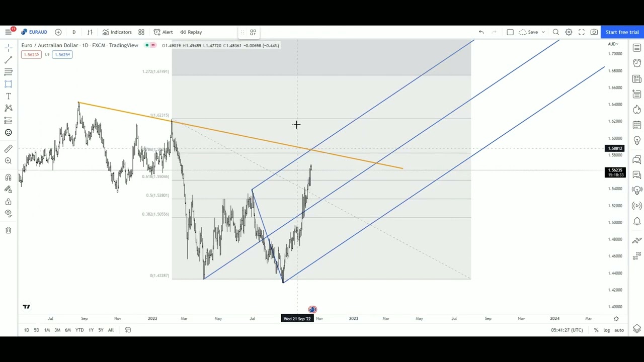Open the EURAUD symbol search

point(34,32)
